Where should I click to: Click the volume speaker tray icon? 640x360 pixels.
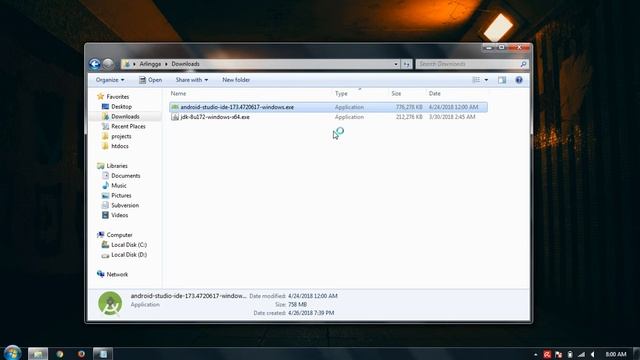click(593, 354)
